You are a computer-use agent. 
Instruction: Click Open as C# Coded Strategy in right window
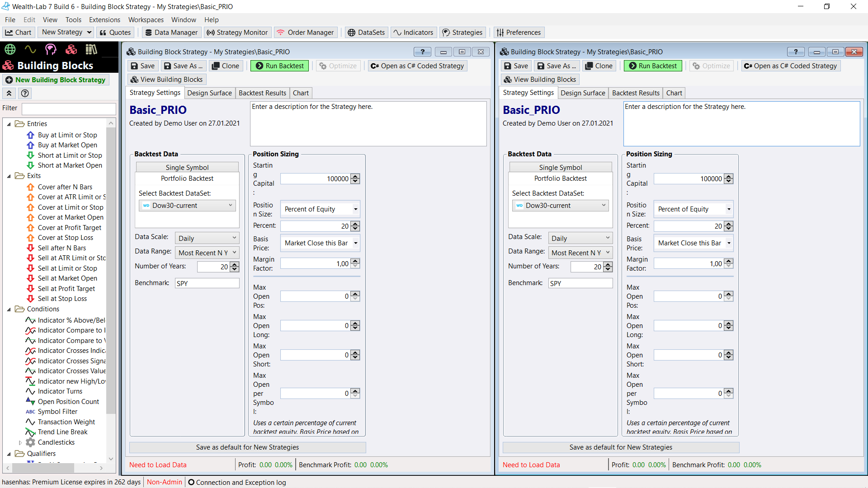(791, 66)
